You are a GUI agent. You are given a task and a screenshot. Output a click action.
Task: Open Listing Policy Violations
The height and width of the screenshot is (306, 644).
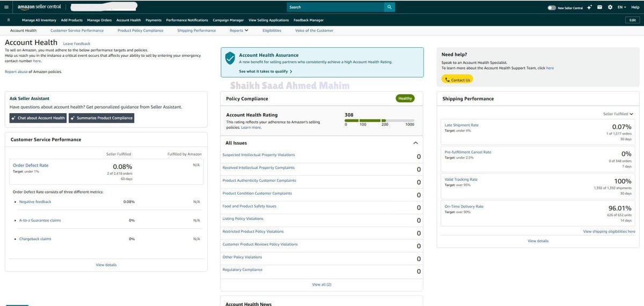pyautogui.click(x=243, y=219)
